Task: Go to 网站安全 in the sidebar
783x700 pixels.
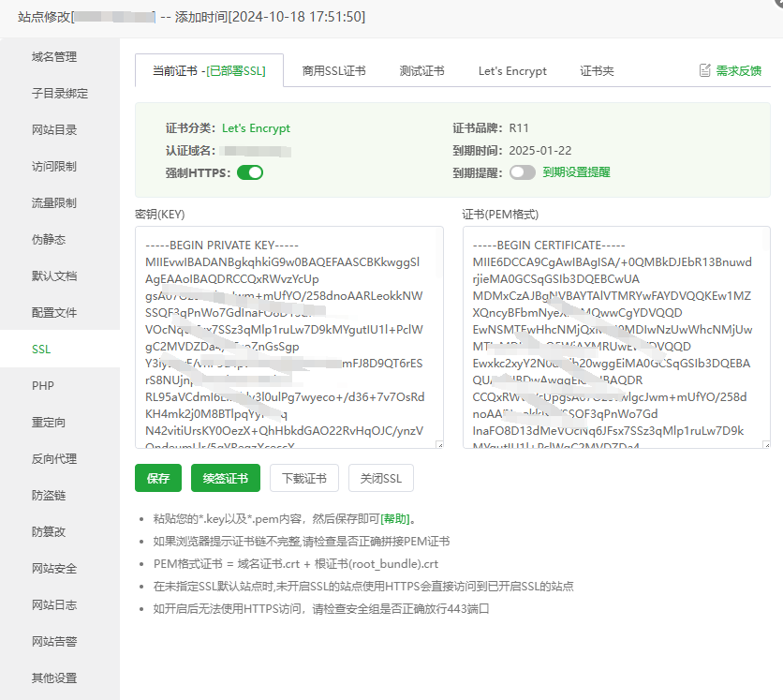Action: (x=54, y=568)
